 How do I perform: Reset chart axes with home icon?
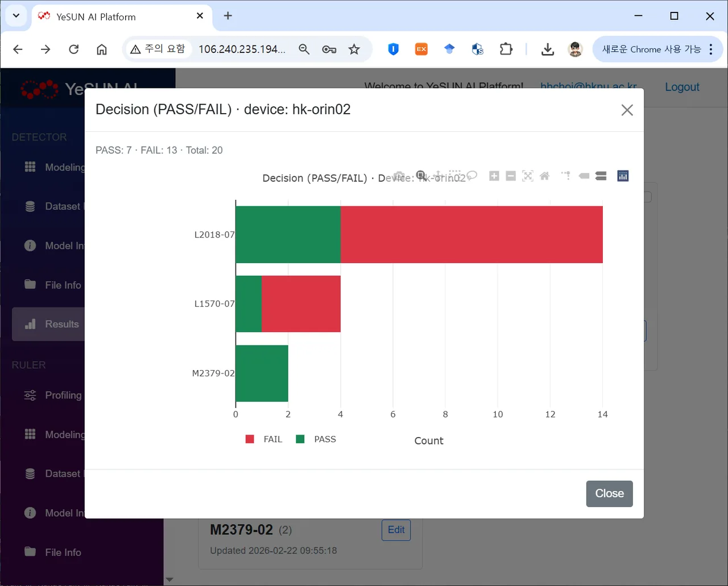click(544, 176)
